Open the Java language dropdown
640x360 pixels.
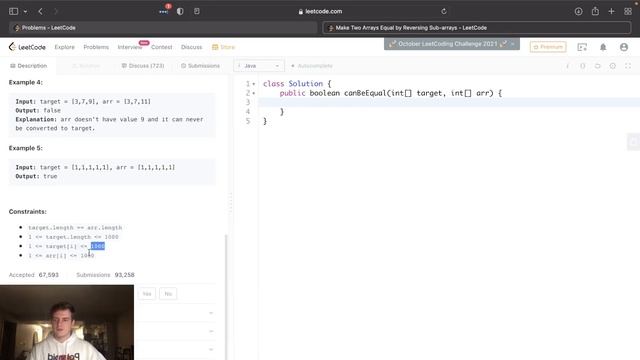(x=259, y=66)
